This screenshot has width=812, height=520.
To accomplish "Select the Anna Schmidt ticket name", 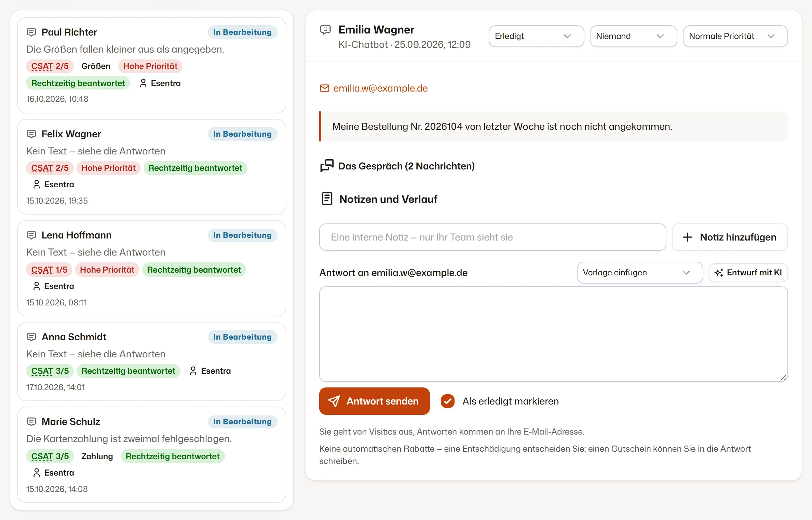I will click(x=74, y=337).
